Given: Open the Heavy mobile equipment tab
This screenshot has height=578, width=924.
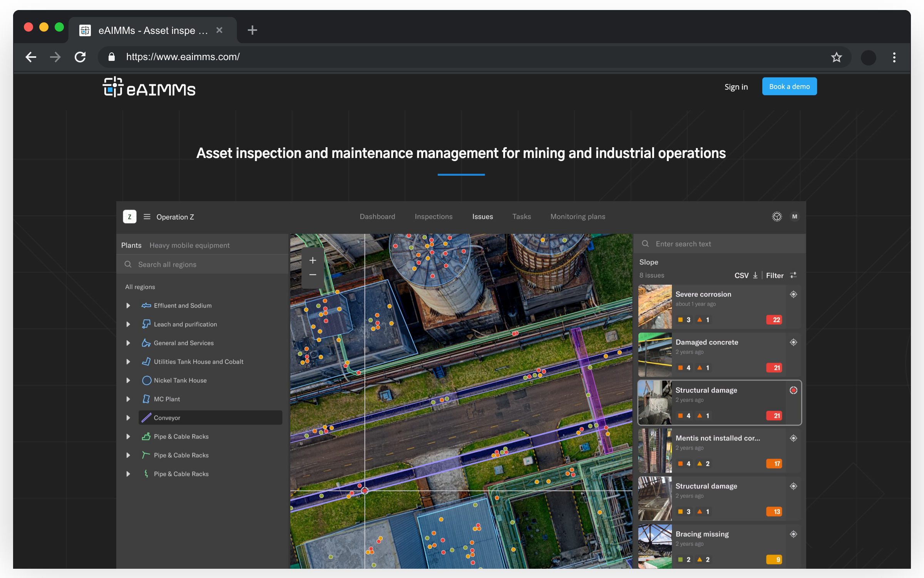Looking at the screenshot, I should 189,245.
